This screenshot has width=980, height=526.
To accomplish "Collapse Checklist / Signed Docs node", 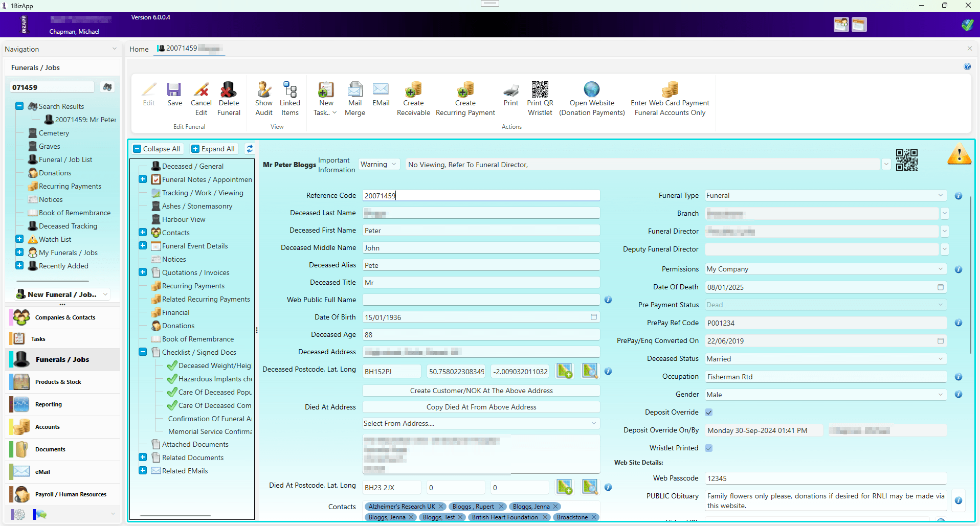I will tap(143, 352).
